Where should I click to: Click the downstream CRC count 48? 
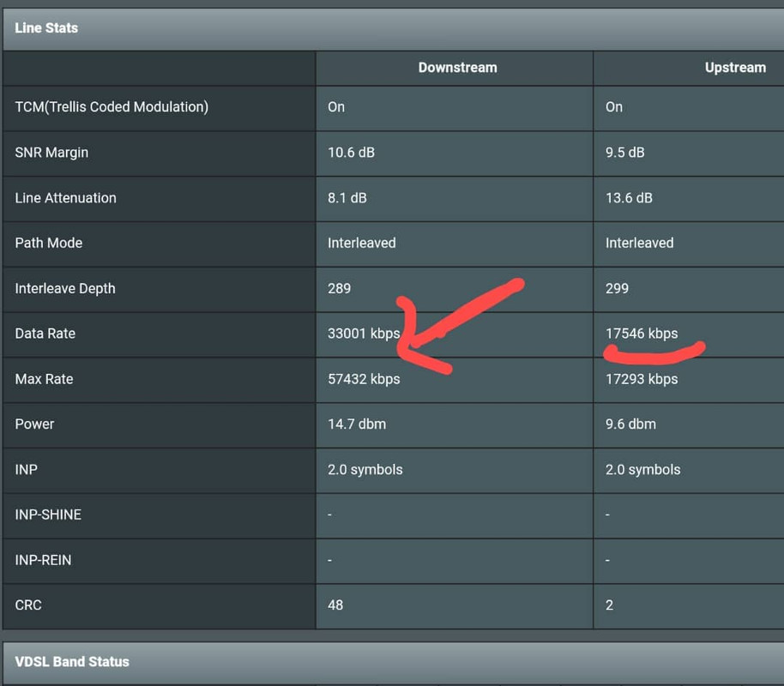pyautogui.click(x=335, y=605)
